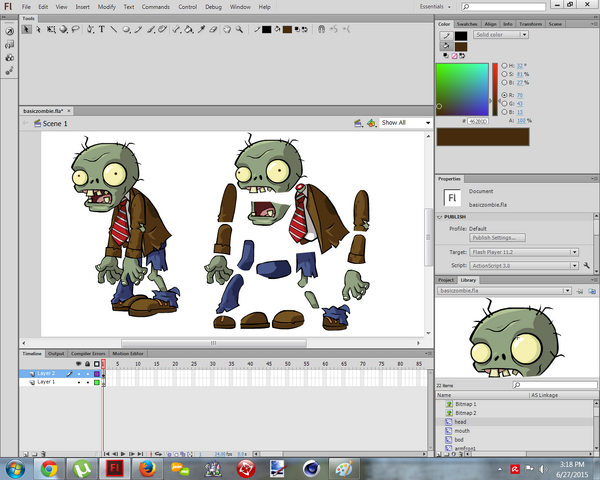The height and width of the screenshot is (480, 600).
Task: Click the wrench icon beside Script
Action: pyautogui.click(x=587, y=265)
